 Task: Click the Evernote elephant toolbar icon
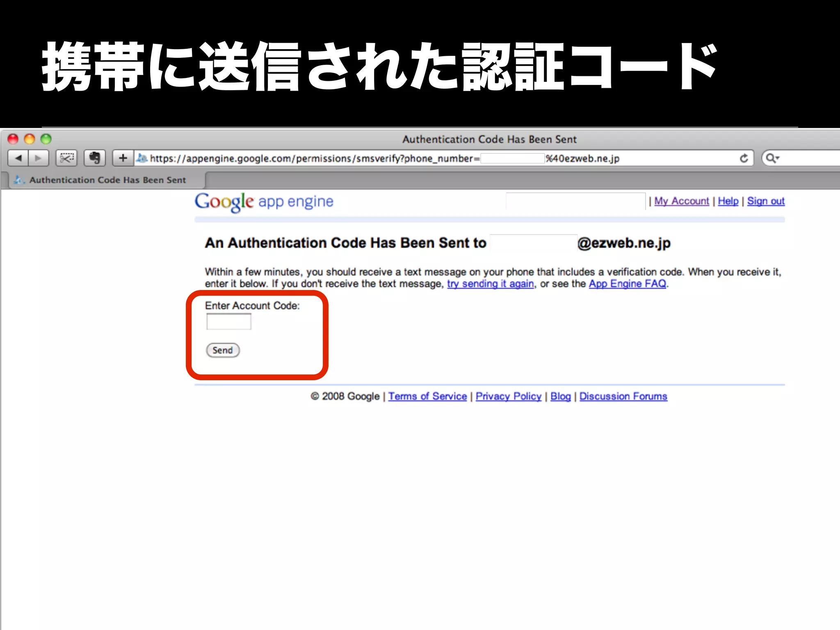(x=95, y=158)
